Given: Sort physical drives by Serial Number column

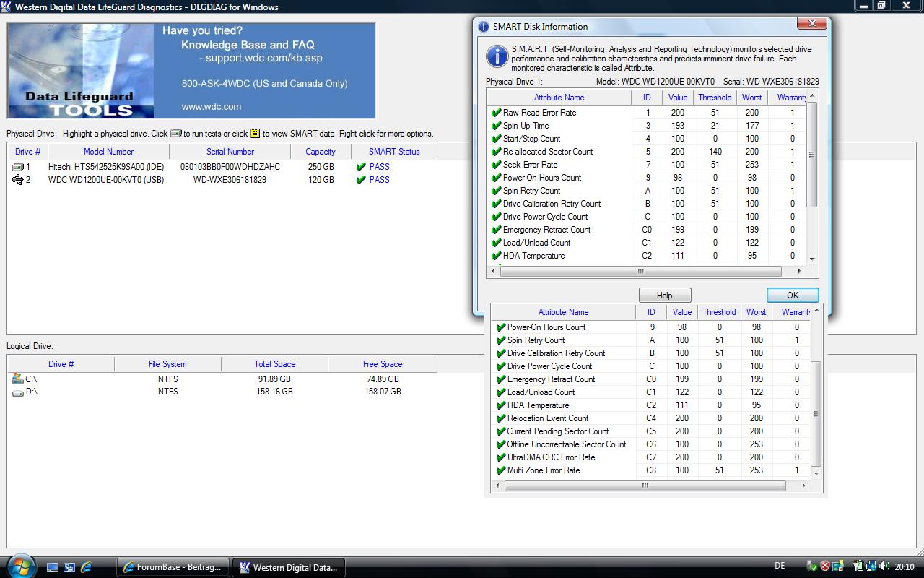Looking at the screenshot, I should (230, 152).
